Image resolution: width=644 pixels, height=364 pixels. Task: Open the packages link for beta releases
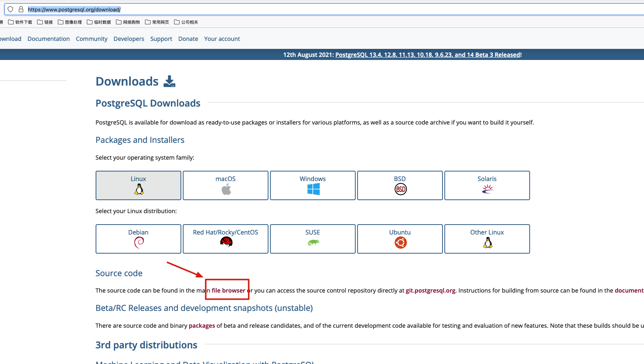coord(202,325)
